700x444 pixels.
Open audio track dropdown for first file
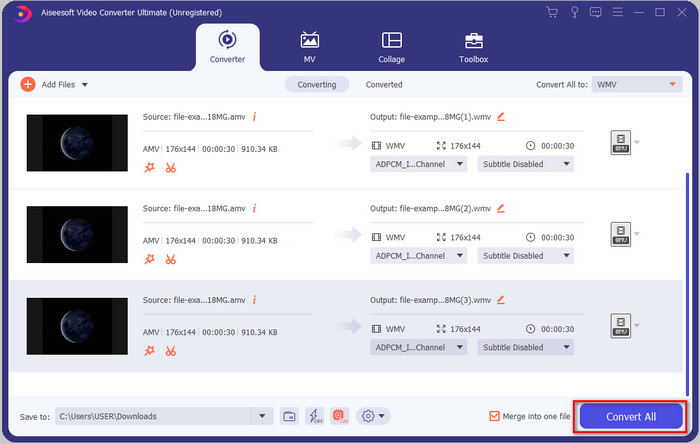tap(418, 164)
